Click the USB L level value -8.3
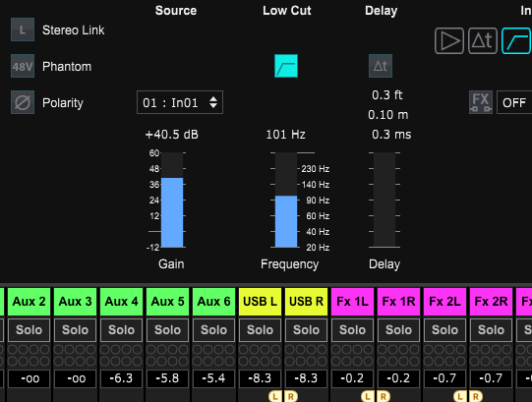 point(260,378)
